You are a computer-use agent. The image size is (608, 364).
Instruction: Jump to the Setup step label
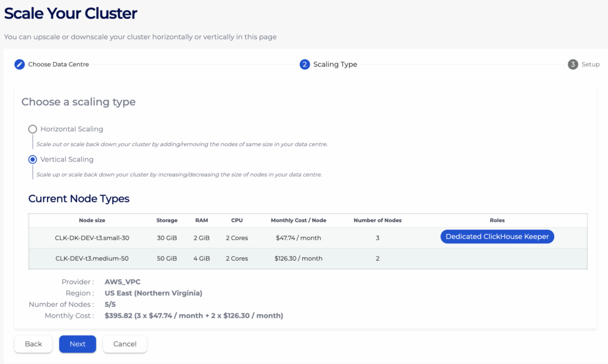[x=590, y=64]
